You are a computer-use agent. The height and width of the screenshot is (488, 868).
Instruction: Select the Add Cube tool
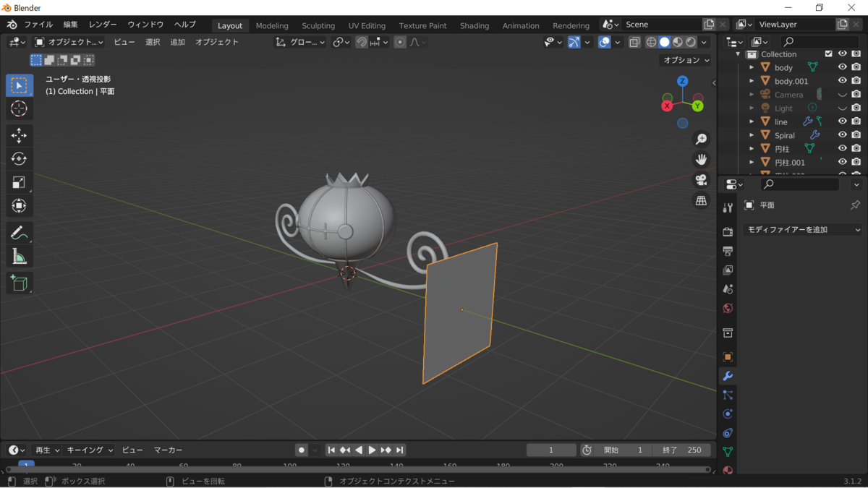pyautogui.click(x=19, y=283)
